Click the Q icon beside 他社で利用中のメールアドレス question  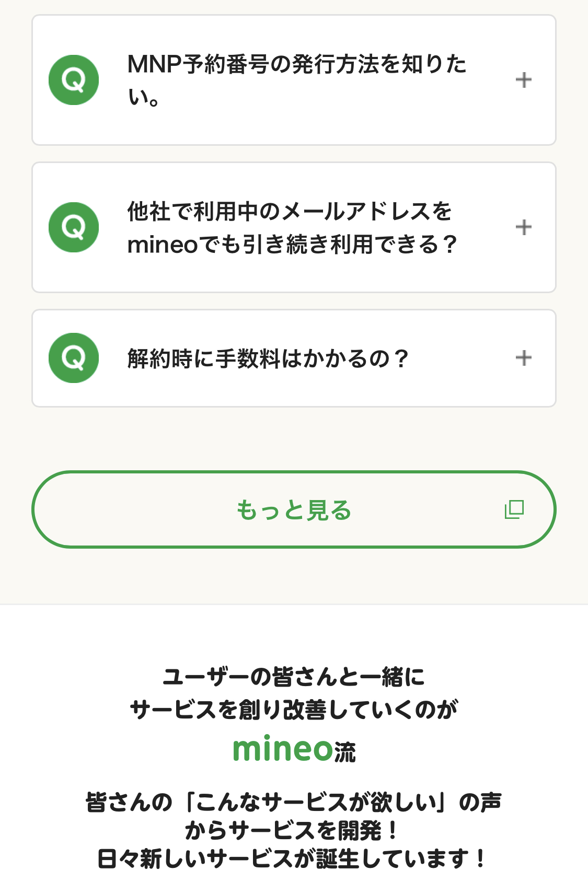74,227
